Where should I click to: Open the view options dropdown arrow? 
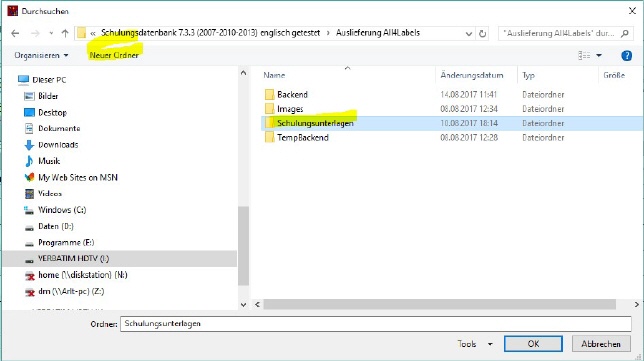(599, 55)
